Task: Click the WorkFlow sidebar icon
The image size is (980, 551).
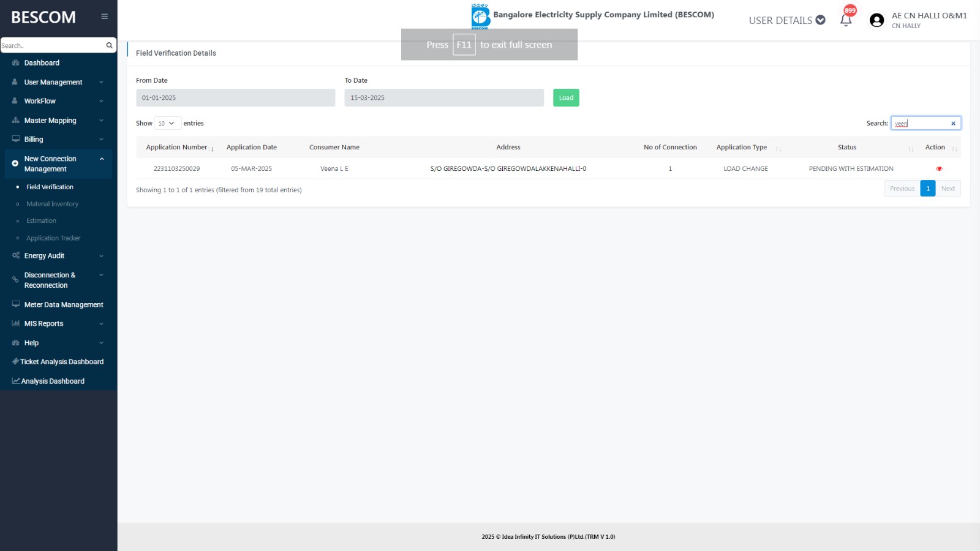Action: pyautogui.click(x=15, y=101)
